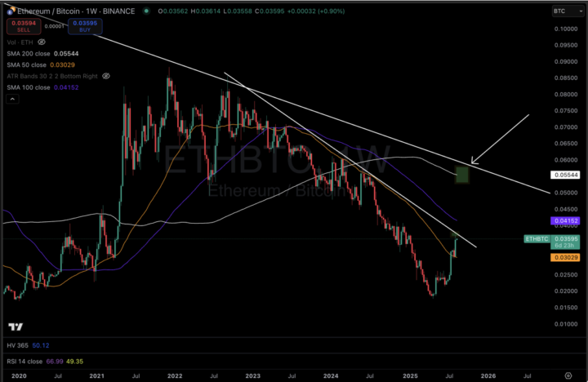The width and height of the screenshot is (588, 382).
Task: Select the SMA 50 close indicator label
Action: pyautogui.click(x=27, y=64)
